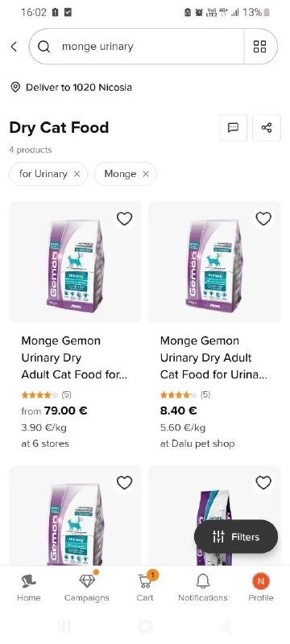This screenshot has height=644, width=290.
Task: Open the Profile tab
Action: (x=261, y=587)
